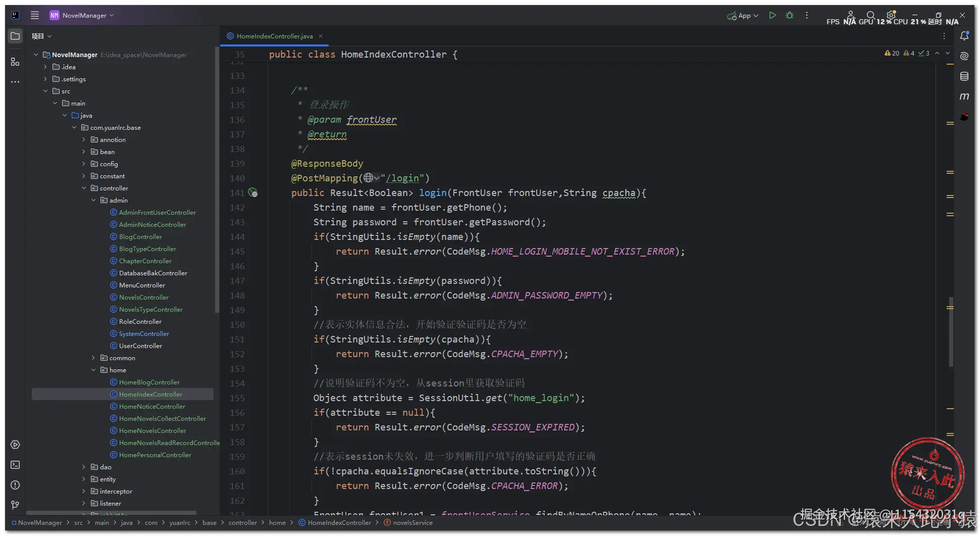
Task: Select DatabaseBakController file
Action: [153, 273]
